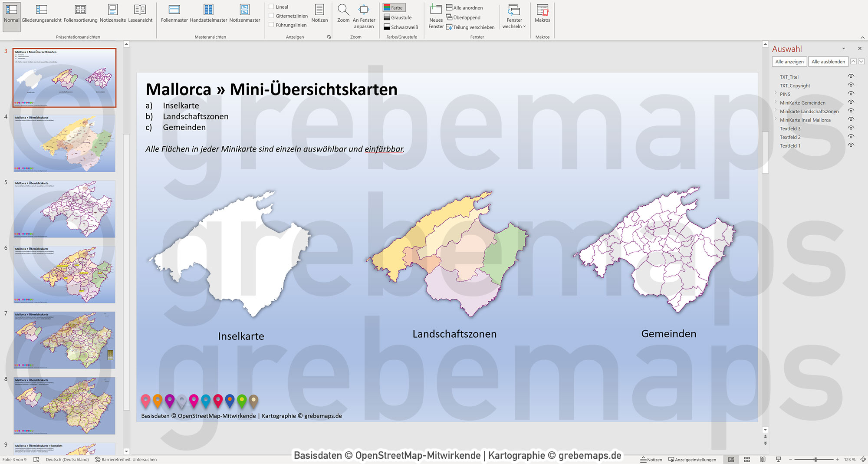Select slide 5 thumbnail

coord(64,209)
